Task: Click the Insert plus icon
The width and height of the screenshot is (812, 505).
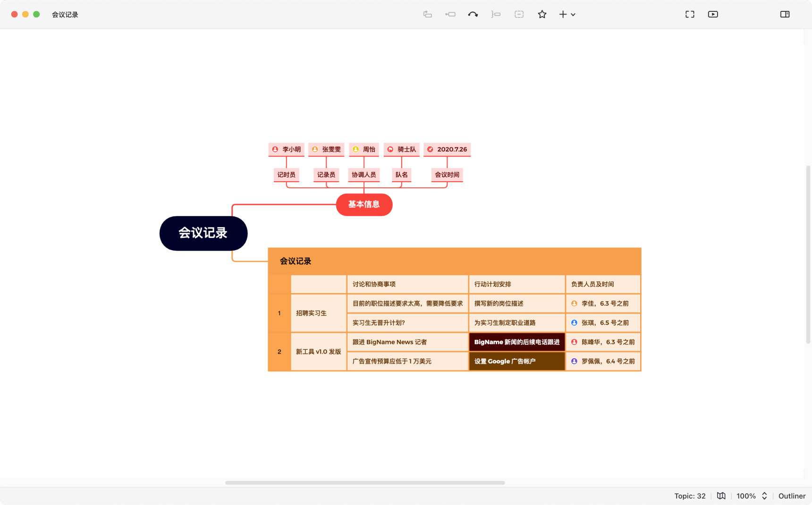Action: pos(563,15)
